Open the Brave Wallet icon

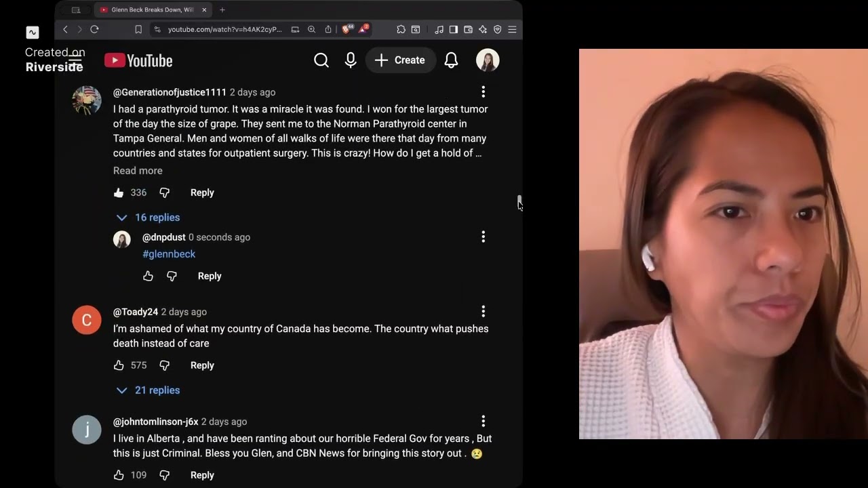[468, 29]
